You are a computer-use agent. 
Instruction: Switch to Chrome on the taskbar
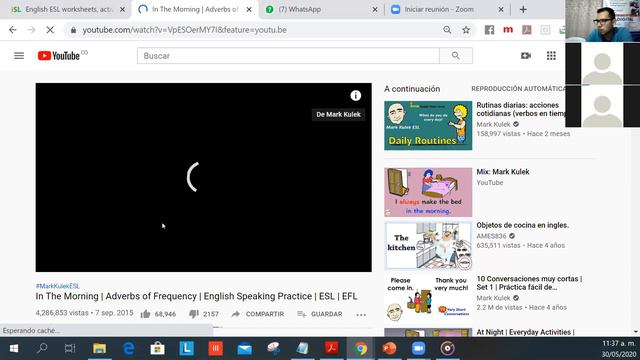coord(360,348)
